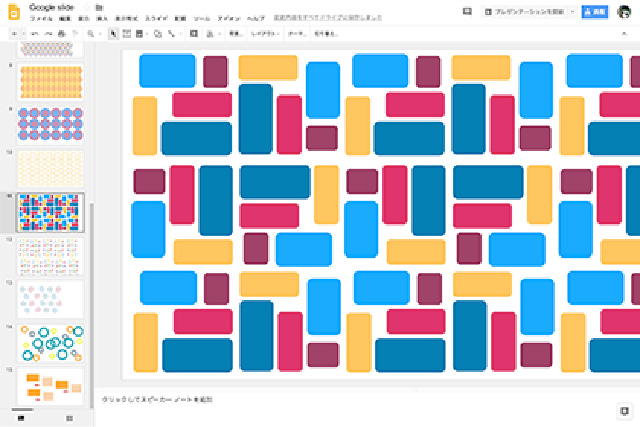Open the Google Slides home logo
The height and width of the screenshot is (427, 640).
point(14,12)
